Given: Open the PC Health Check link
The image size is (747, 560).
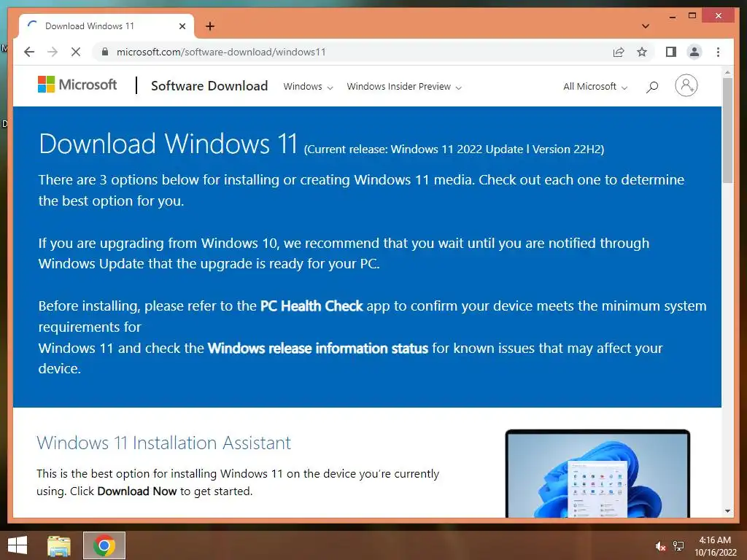Looking at the screenshot, I should (x=311, y=306).
